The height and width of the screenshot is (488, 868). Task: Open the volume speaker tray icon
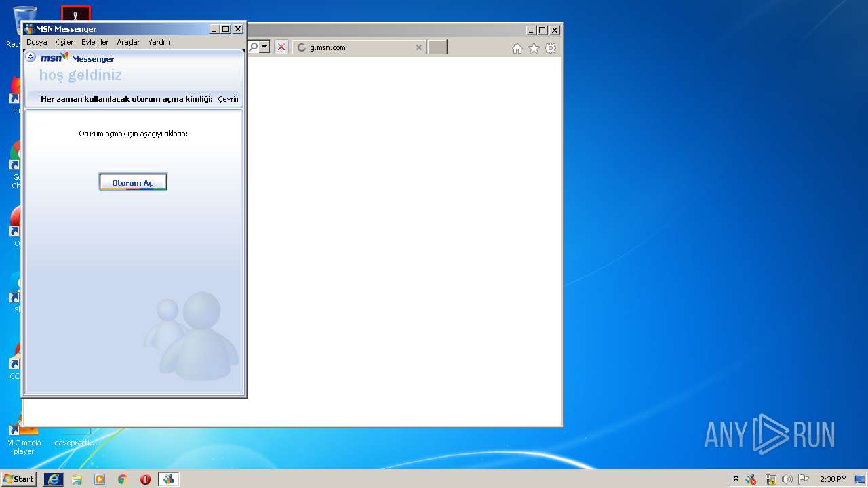click(x=787, y=479)
